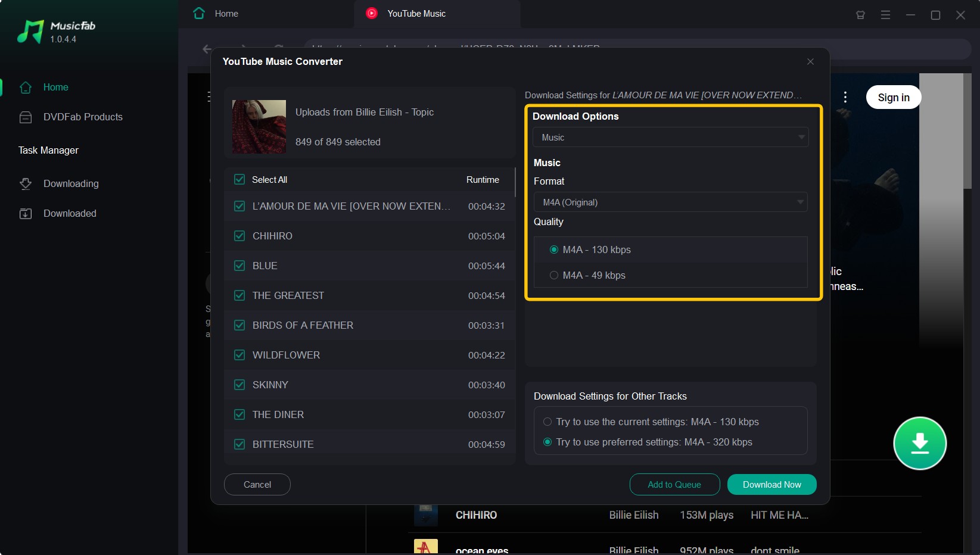The height and width of the screenshot is (555, 980).
Task: Choose current settings M4A - 130 kbps option
Action: coord(547,422)
